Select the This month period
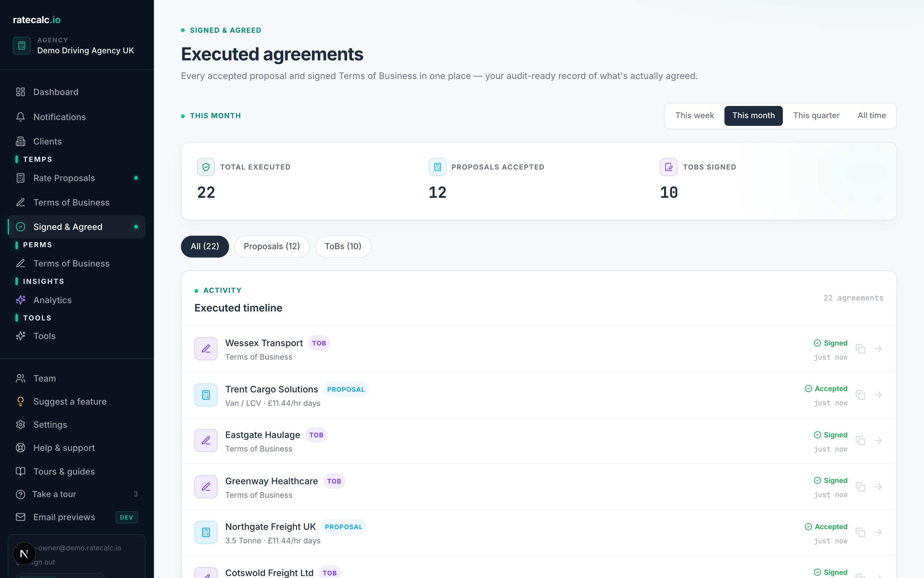 click(753, 116)
